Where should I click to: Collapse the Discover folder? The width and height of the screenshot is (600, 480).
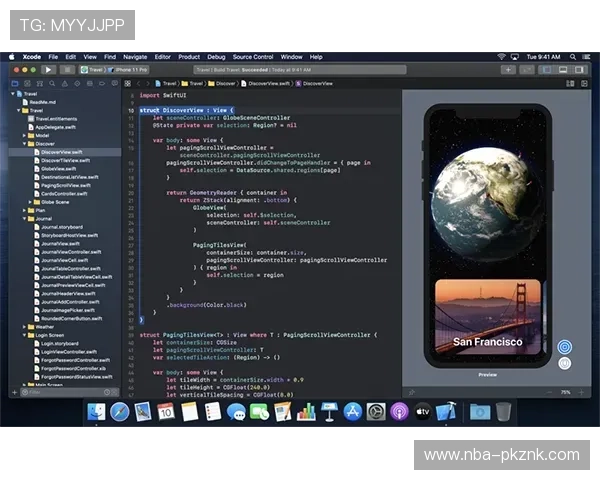[25, 143]
